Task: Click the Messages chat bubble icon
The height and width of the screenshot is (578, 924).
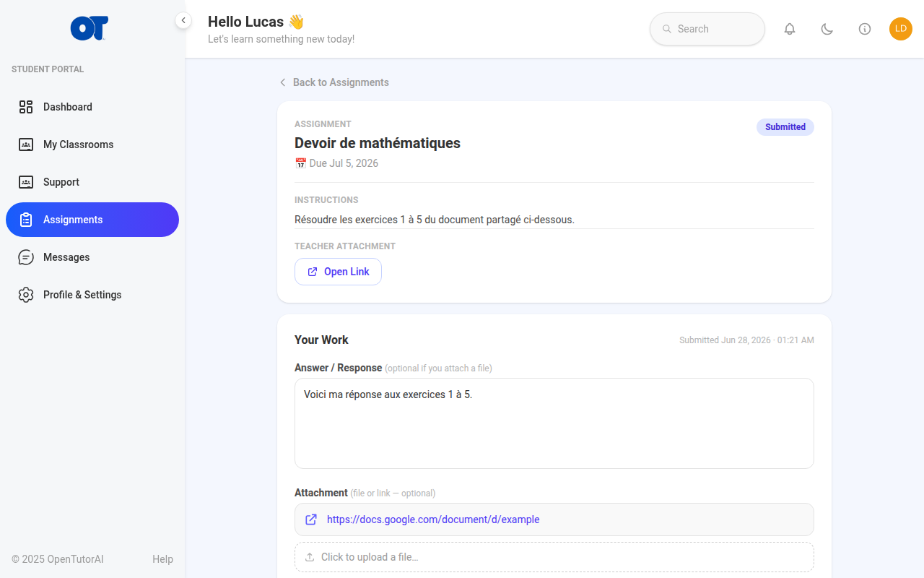Action: point(26,257)
